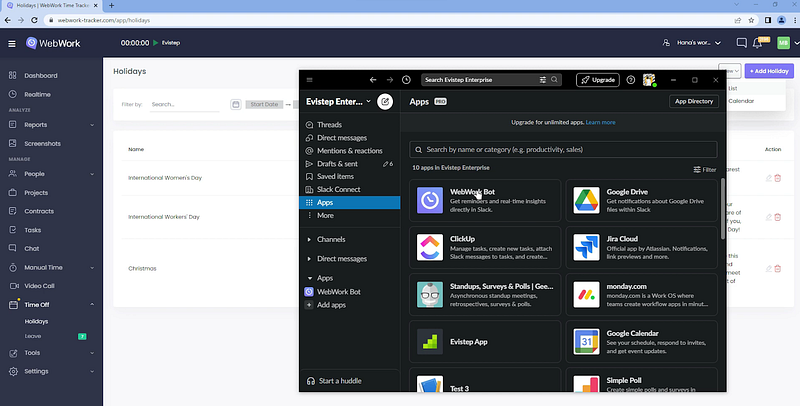Open Contracts in WebWork sidebar

pos(39,211)
